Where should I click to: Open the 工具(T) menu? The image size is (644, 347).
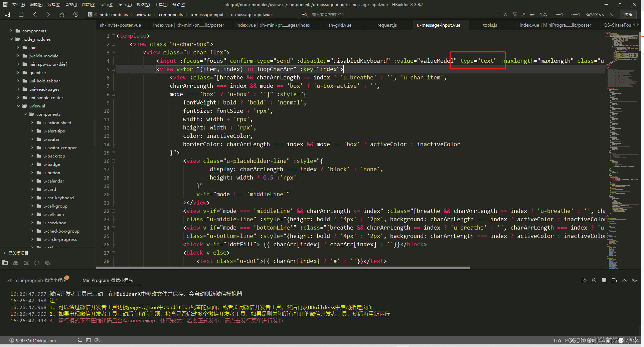click(x=161, y=5)
